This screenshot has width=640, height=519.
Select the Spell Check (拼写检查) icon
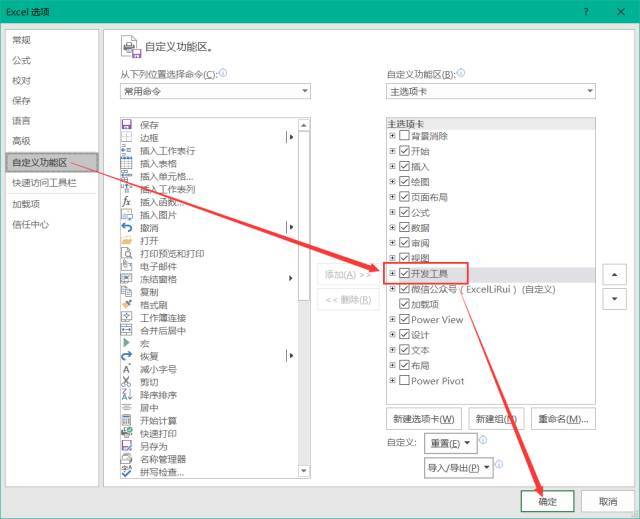pyautogui.click(x=127, y=471)
